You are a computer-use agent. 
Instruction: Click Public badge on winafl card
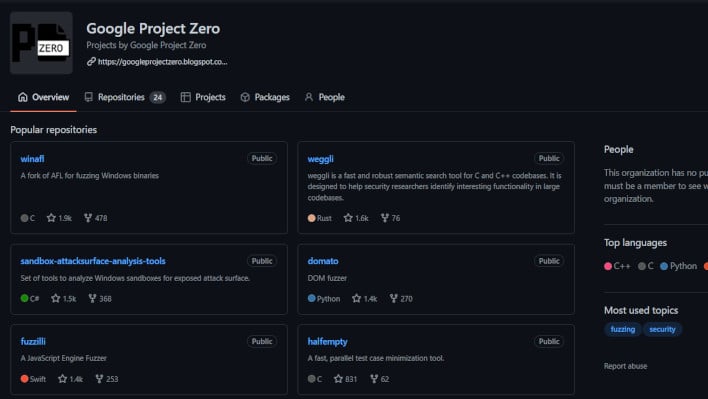(x=262, y=158)
